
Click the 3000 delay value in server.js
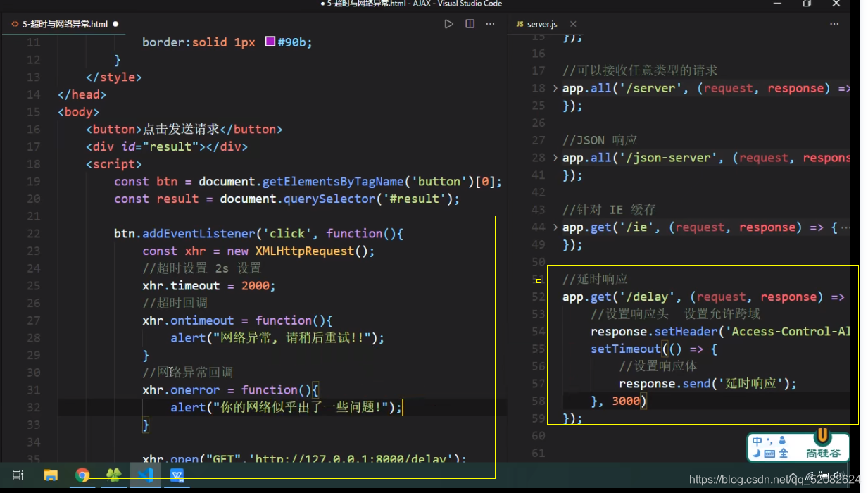pyautogui.click(x=626, y=401)
